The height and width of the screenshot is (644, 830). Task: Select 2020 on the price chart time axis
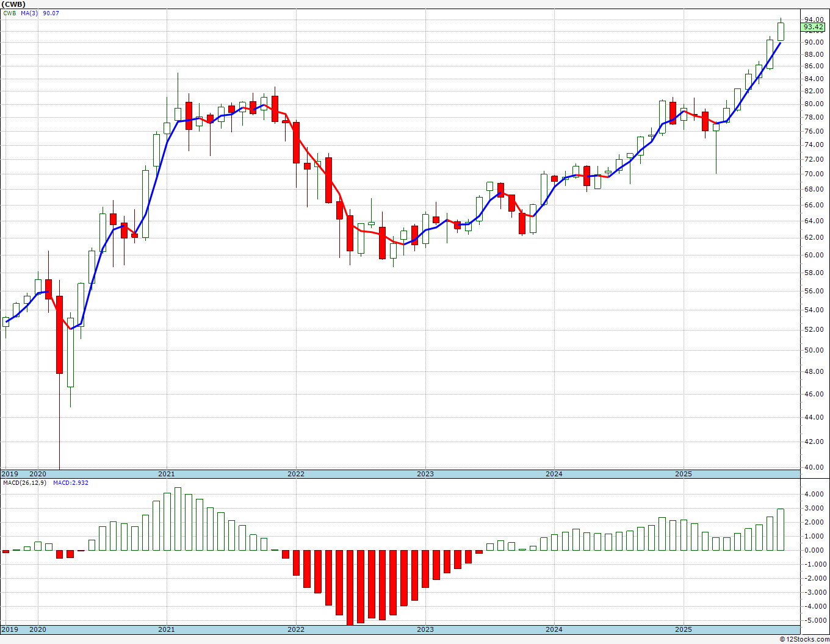38,474
